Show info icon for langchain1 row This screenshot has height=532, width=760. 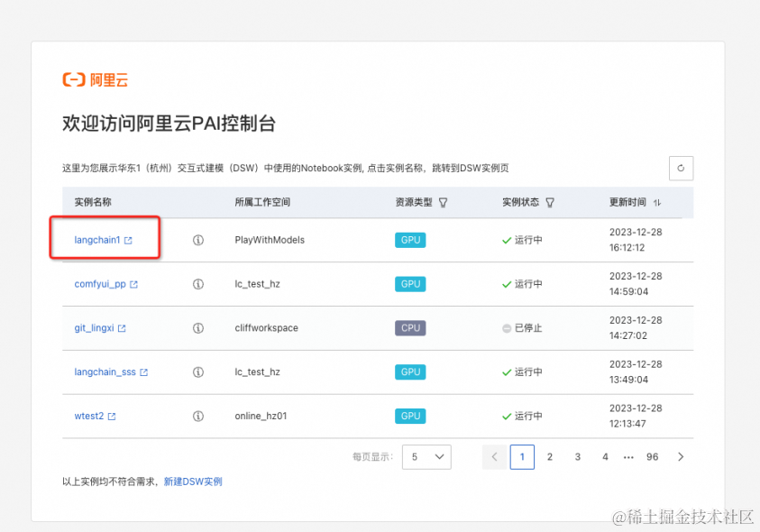[198, 240]
